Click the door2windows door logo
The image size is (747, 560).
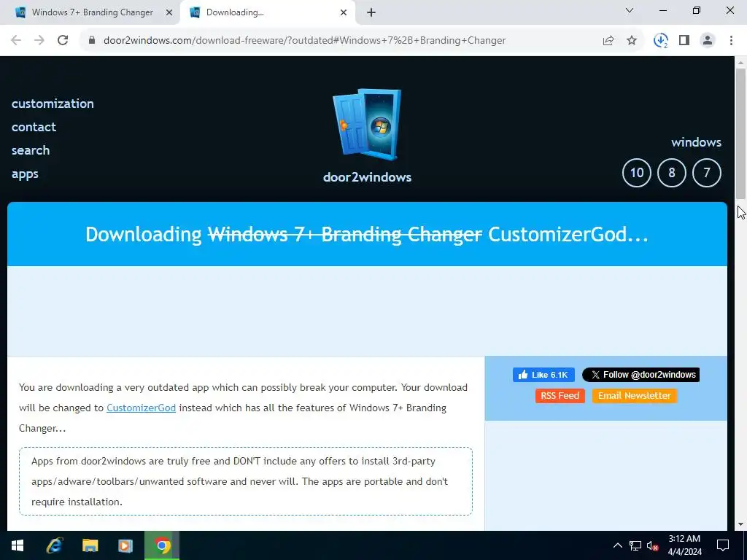tap(367, 124)
